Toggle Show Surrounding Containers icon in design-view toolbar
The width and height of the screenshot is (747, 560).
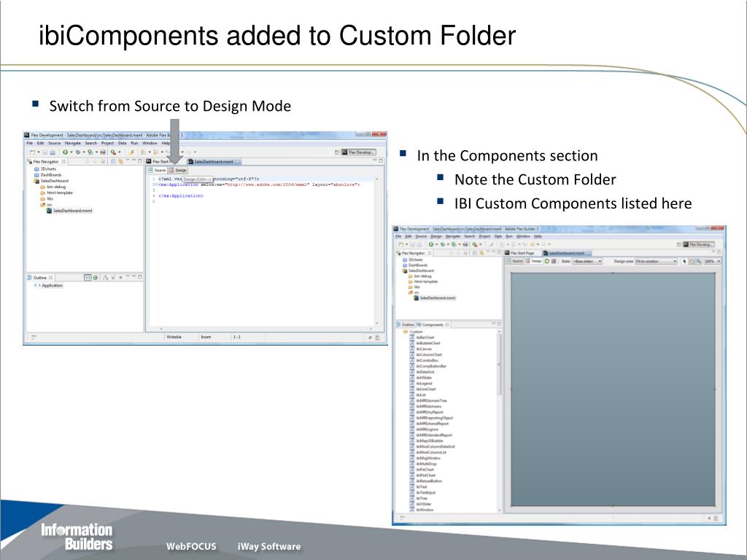pos(554,262)
